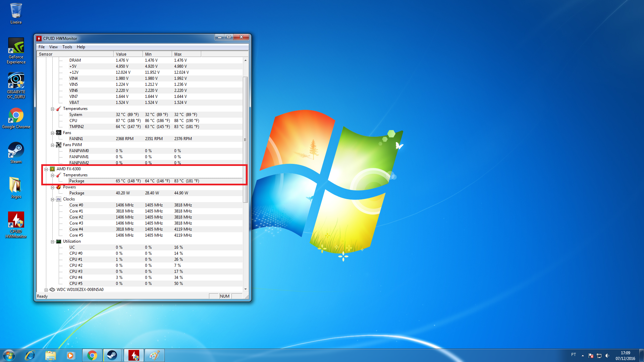Viewport: 644px width, 362px height.
Task: Click WDC hard drive node icon
Action: point(52,290)
